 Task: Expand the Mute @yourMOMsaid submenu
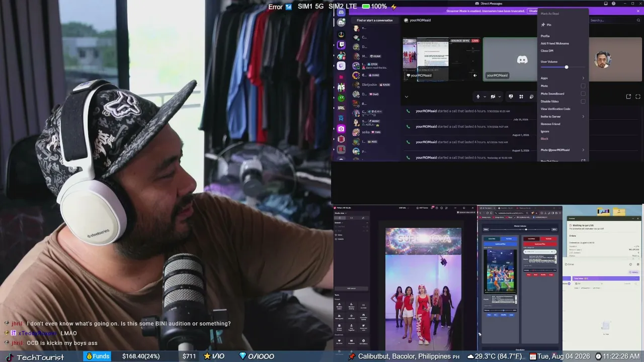[x=562, y=150]
